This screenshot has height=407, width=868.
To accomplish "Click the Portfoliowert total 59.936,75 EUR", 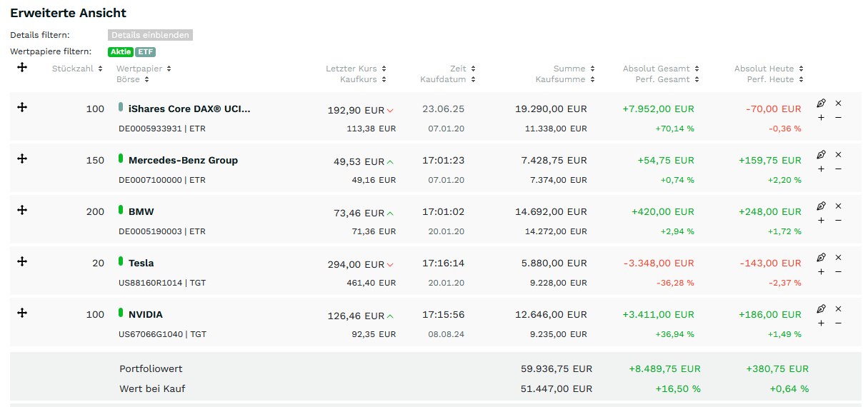I will click(557, 369).
